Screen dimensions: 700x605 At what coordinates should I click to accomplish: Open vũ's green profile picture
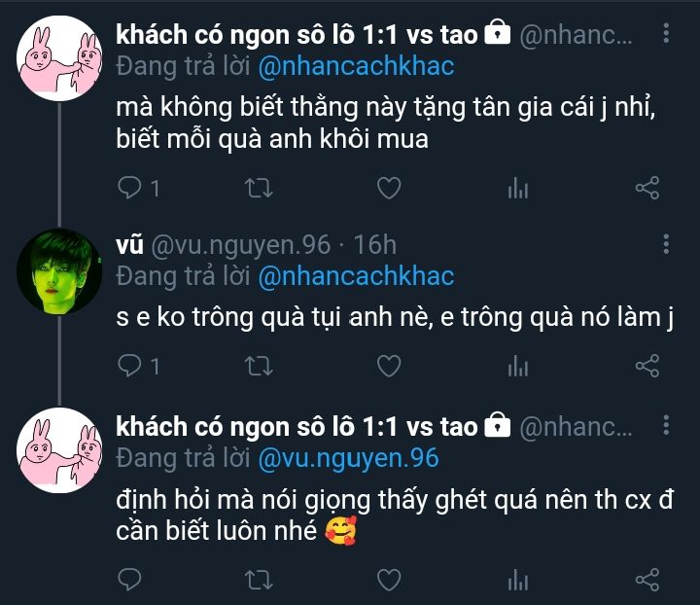tap(59, 271)
